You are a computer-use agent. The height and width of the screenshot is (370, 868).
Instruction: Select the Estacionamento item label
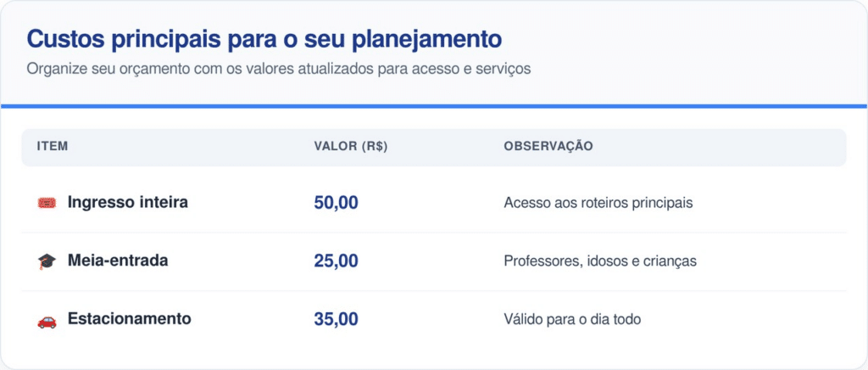[x=130, y=319]
